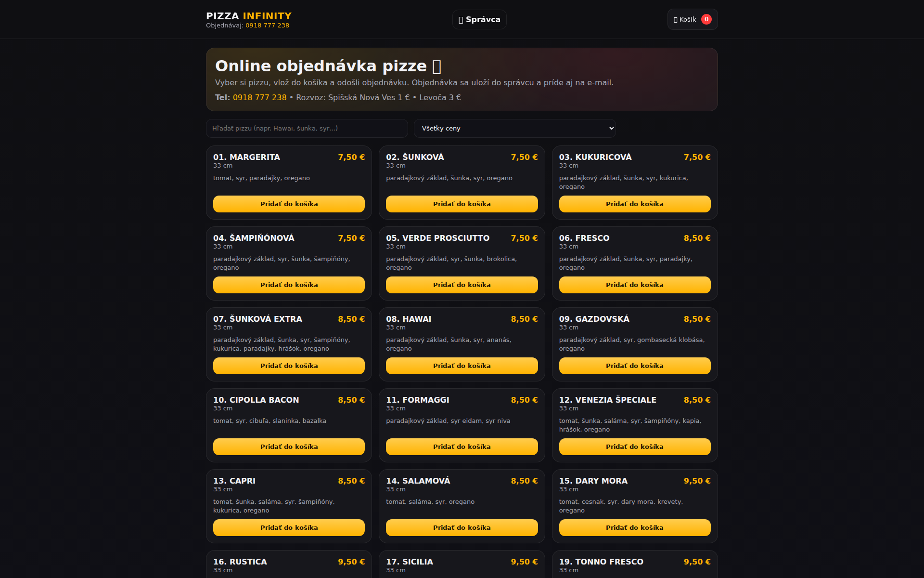
Task: Add 14. SALAMOVÁ to the cart
Action: pyautogui.click(x=462, y=527)
